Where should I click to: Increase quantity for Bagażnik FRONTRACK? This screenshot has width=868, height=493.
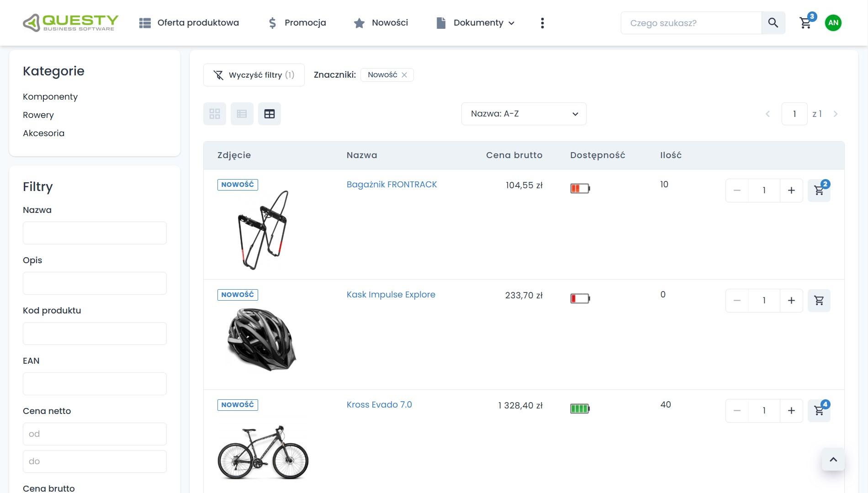pos(791,191)
